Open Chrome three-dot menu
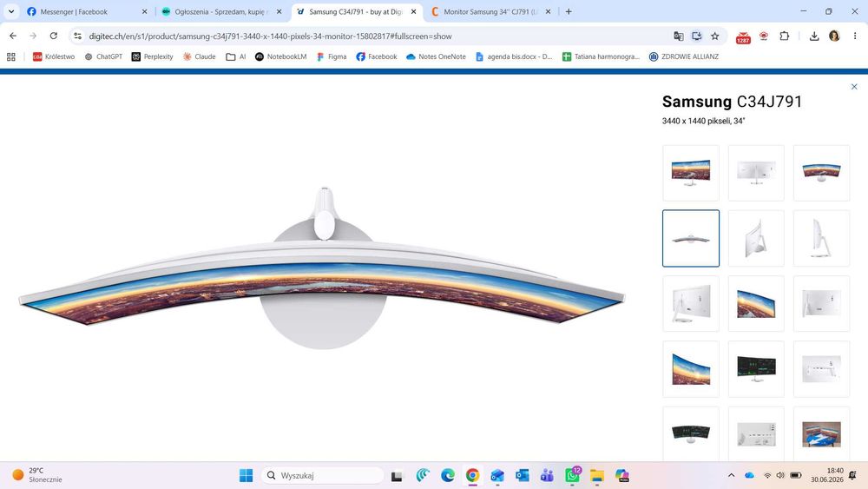868x489 pixels. tap(855, 36)
